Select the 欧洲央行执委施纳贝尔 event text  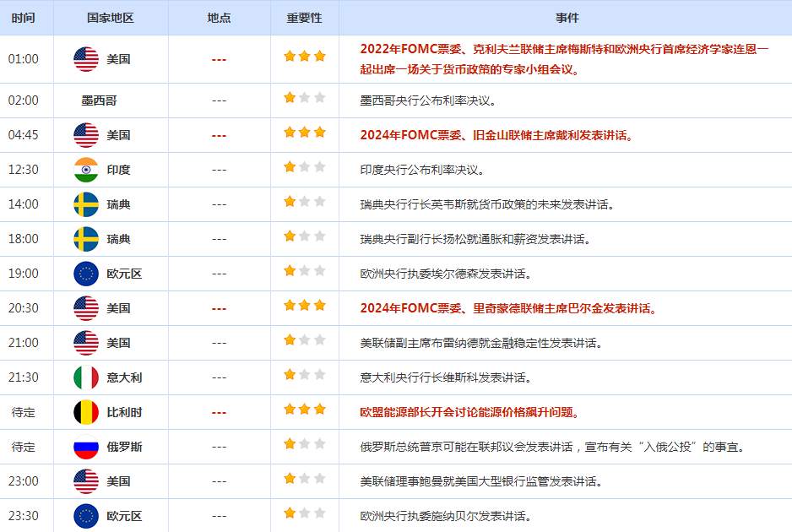tap(446, 516)
